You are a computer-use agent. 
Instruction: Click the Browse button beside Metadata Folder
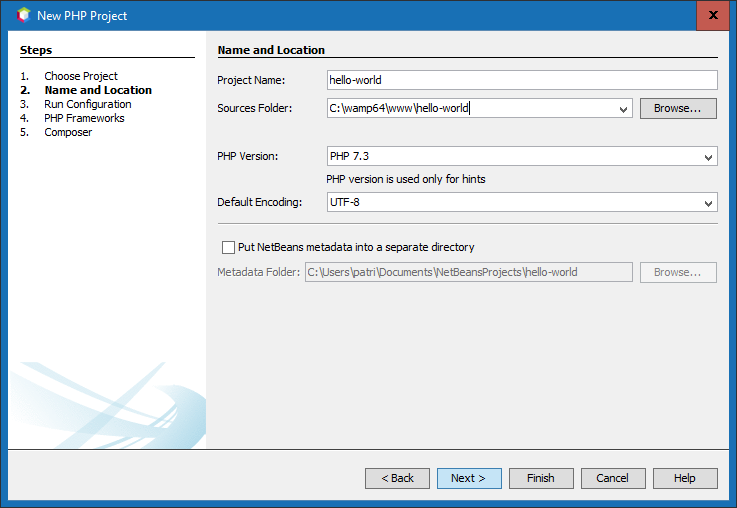[678, 272]
